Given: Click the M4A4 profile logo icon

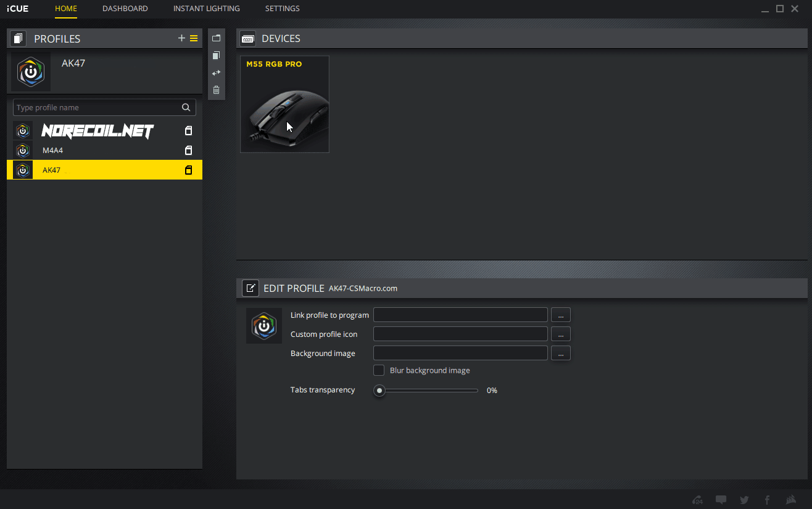Looking at the screenshot, I should (23, 150).
